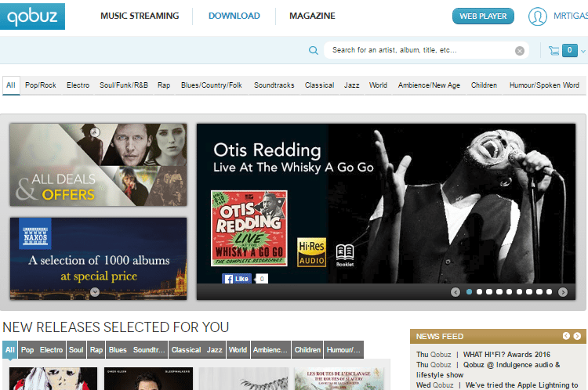Select the Soul/Funk/R&B genre tab
Viewport: 588px width, 390px height.
click(x=124, y=85)
